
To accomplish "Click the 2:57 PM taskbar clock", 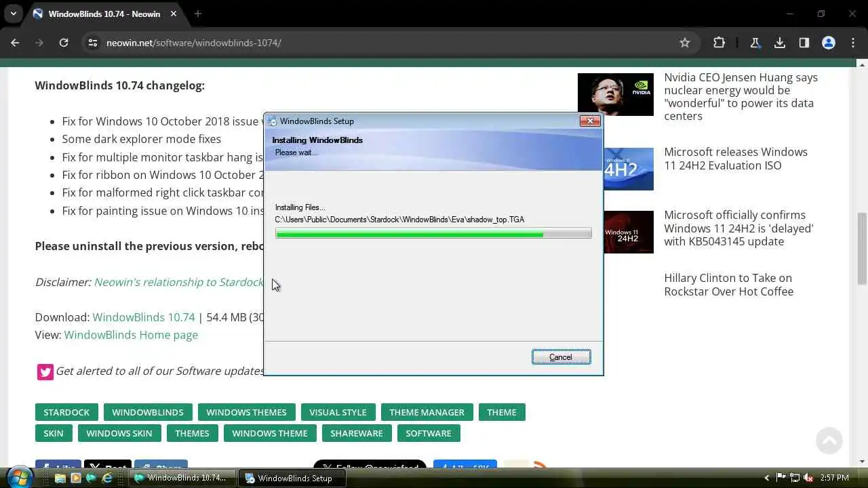I will pos(834,478).
